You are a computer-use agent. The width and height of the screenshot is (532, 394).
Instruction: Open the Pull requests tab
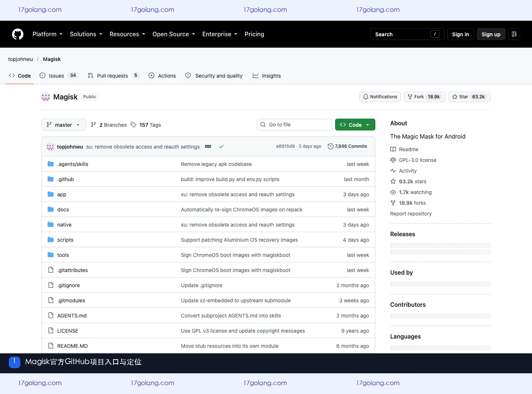(x=113, y=76)
